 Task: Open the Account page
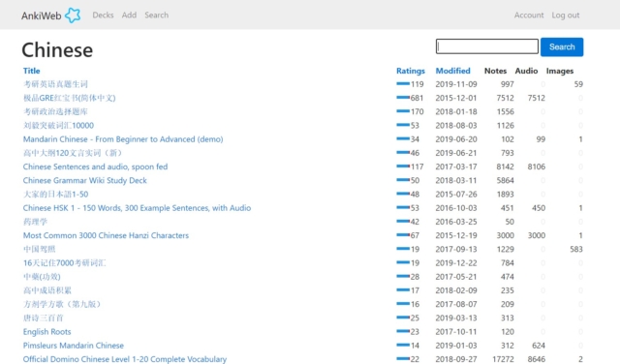point(529,15)
